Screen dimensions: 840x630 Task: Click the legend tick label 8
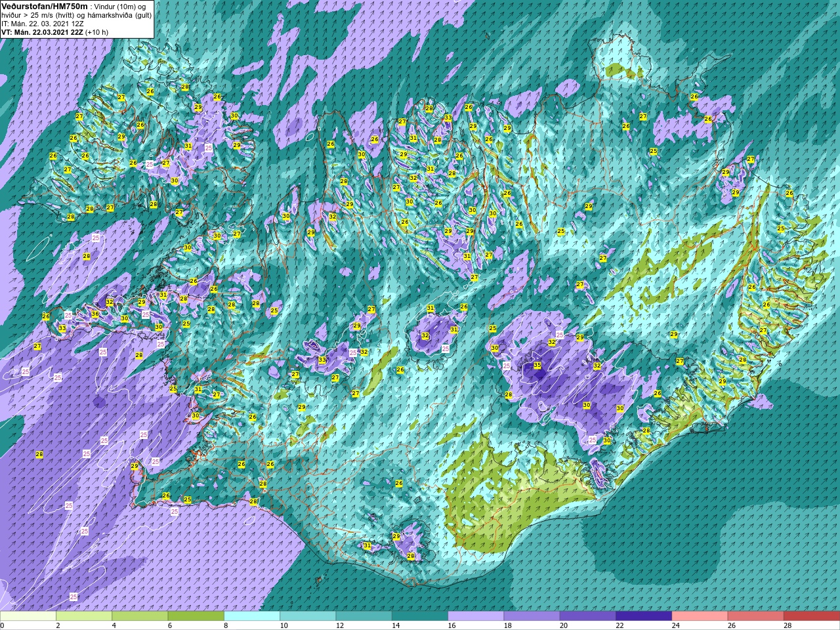[226, 625]
